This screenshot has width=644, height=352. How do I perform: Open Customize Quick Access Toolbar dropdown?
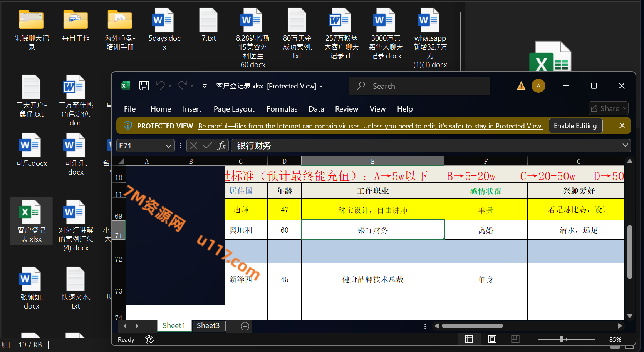[205, 86]
